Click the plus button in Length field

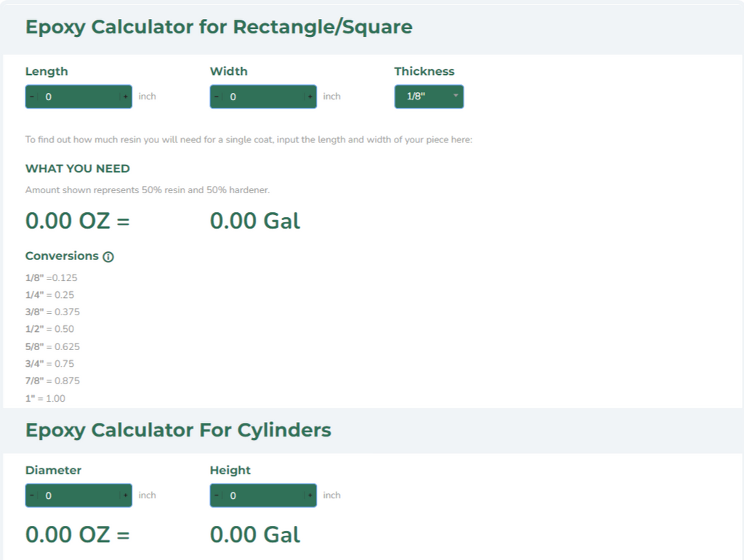[126, 97]
